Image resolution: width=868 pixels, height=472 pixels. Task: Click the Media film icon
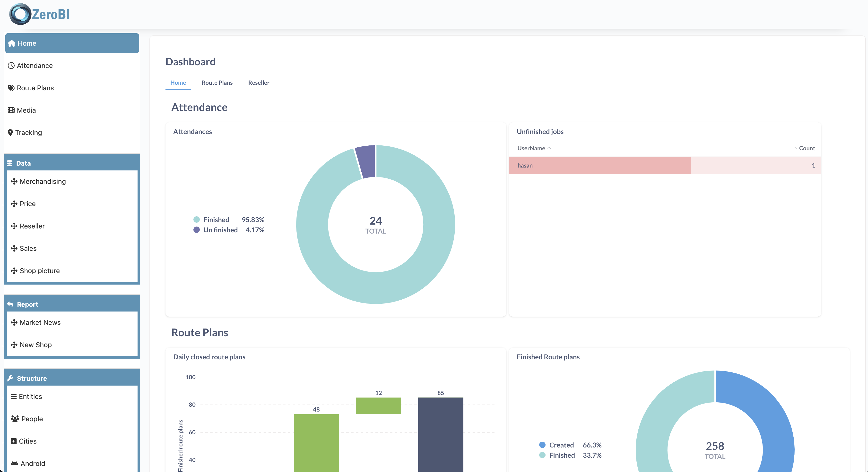pyautogui.click(x=11, y=110)
